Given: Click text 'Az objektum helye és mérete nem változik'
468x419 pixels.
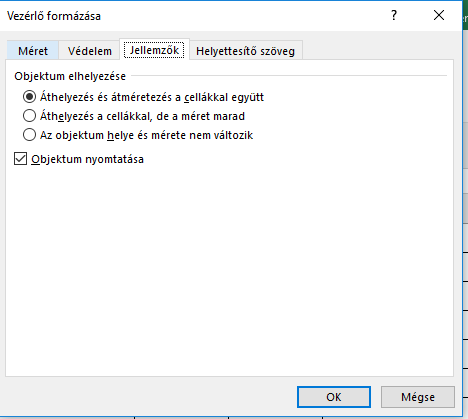Looking at the screenshot, I should [x=146, y=135].
